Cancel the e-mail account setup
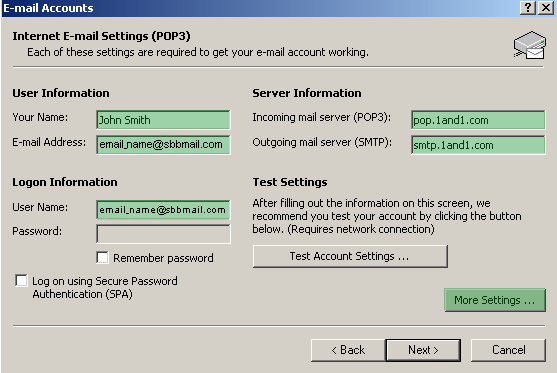Image resolution: width=557 pixels, height=373 pixels. tap(508, 350)
